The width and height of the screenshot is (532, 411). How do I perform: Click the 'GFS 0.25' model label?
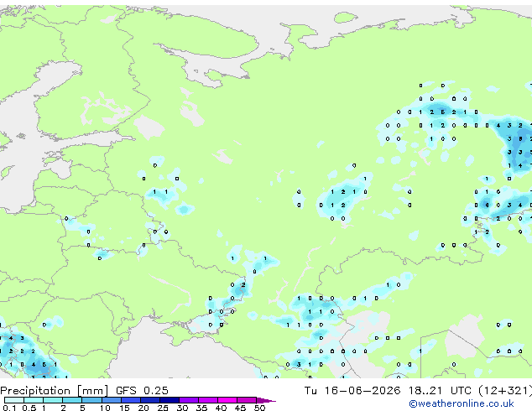142,391
